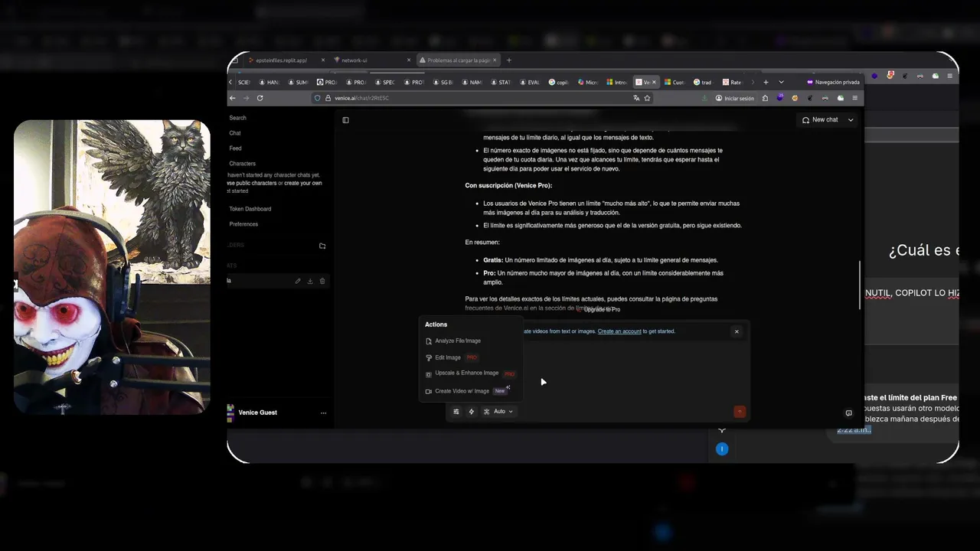Click the Upgrade to Pro label
The image size is (980, 551).
point(602,309)
